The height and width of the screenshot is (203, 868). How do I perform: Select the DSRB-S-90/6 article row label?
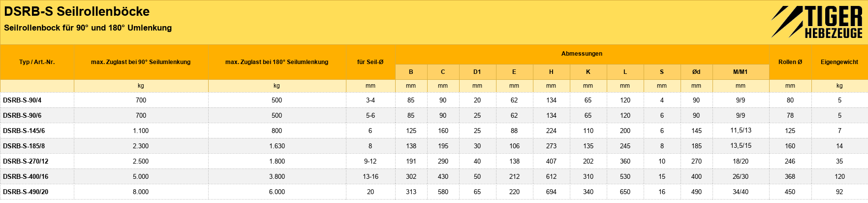(22, 115)
